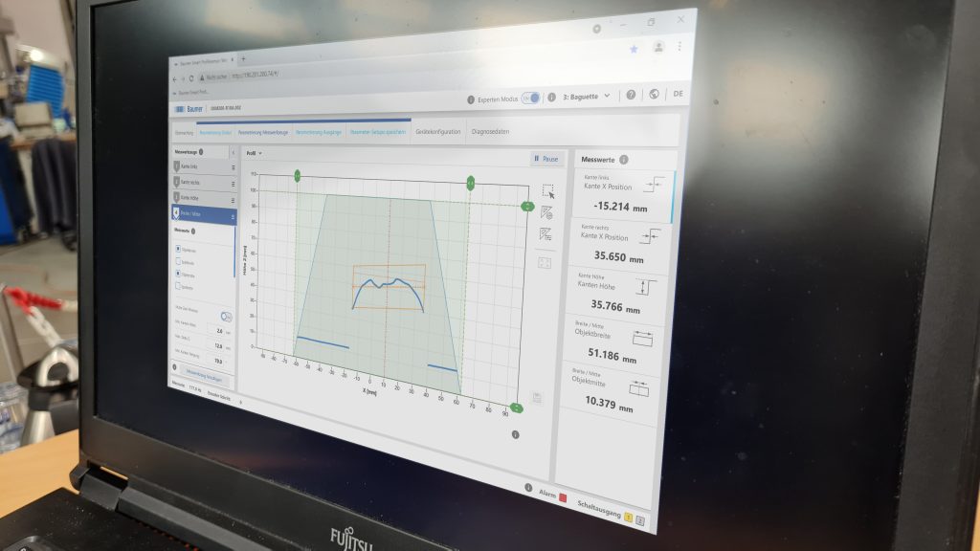This screenshot has height=551, width=980.
Task: Expand the Kante links tool entry
Action: tap(189, 165)
